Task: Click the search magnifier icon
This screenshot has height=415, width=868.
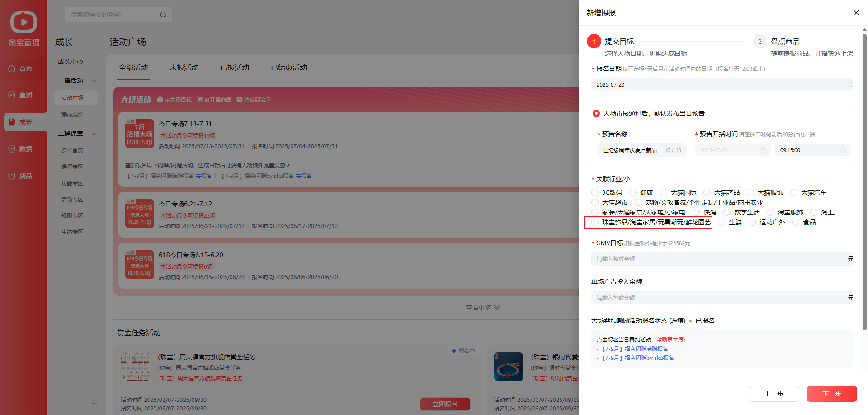Action: pos(163,14)
